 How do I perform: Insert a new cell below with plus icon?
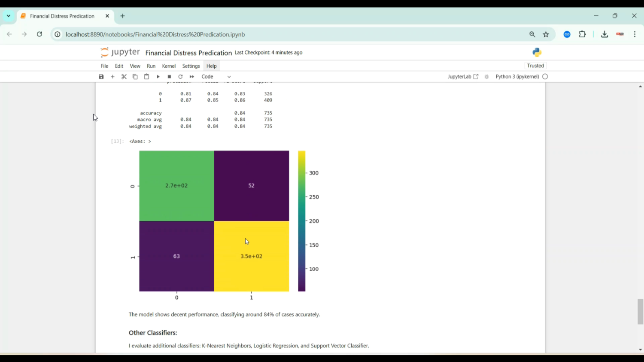(x=113, y=77)
